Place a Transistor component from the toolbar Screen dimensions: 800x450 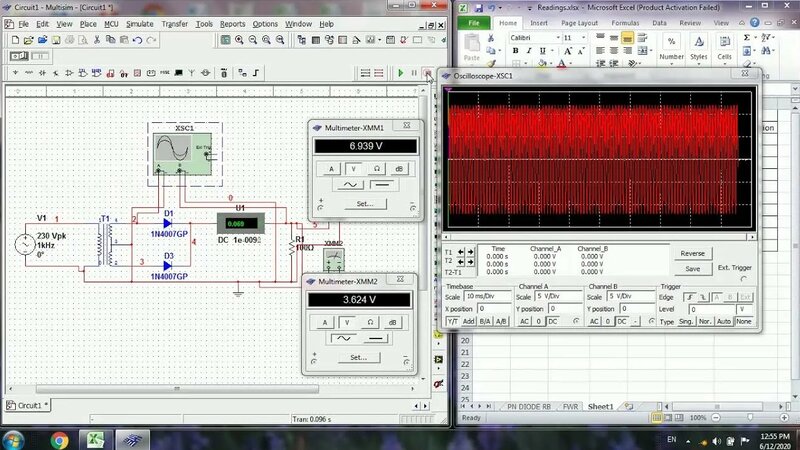tap(56, 73)
